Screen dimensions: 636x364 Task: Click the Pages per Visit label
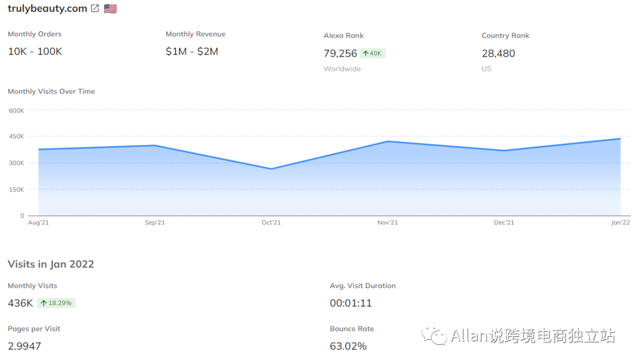click(x=34, y=329)
